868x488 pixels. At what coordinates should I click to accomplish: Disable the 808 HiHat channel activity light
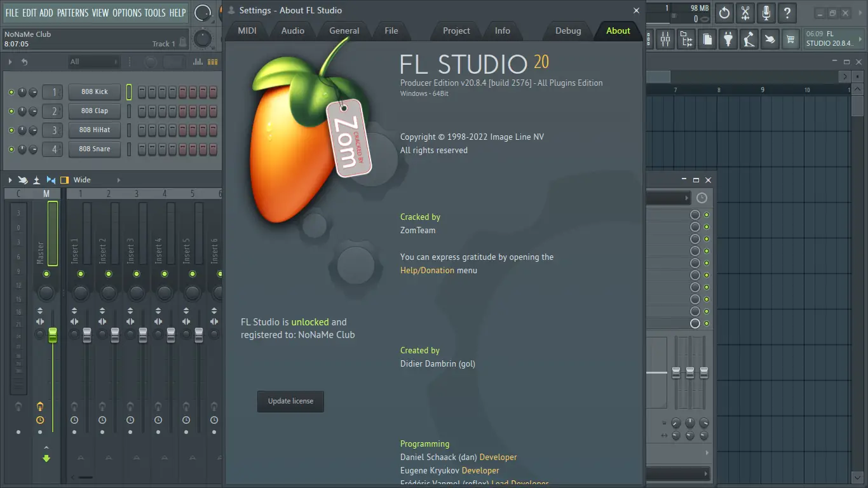click(11, 130)
